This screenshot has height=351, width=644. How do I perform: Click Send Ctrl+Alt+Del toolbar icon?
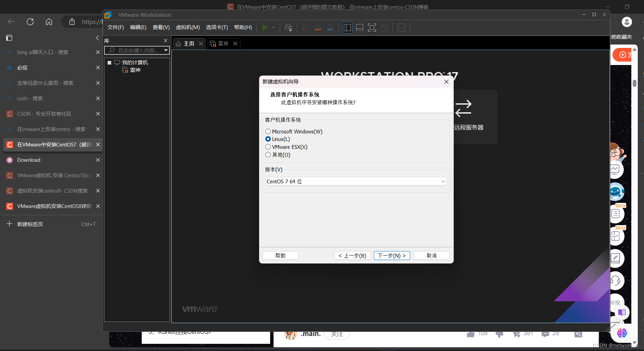click(288, 28)
